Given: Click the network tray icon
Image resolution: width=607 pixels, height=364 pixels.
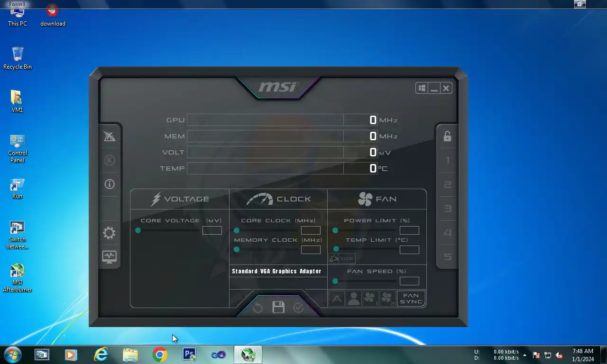Looking at the screenshot, I should [548, 355].
